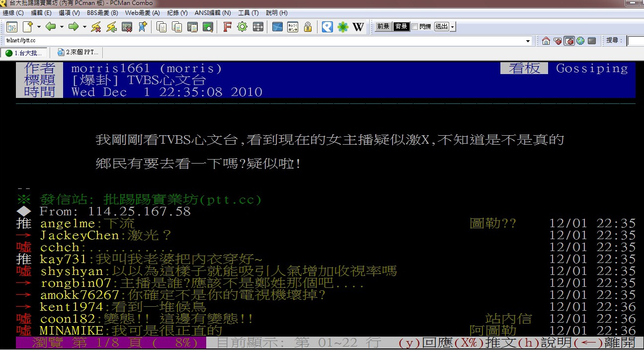Click the post title [爆卦] TVBS心文台
This screenshot has height=350, width=644.
[139, 80]
